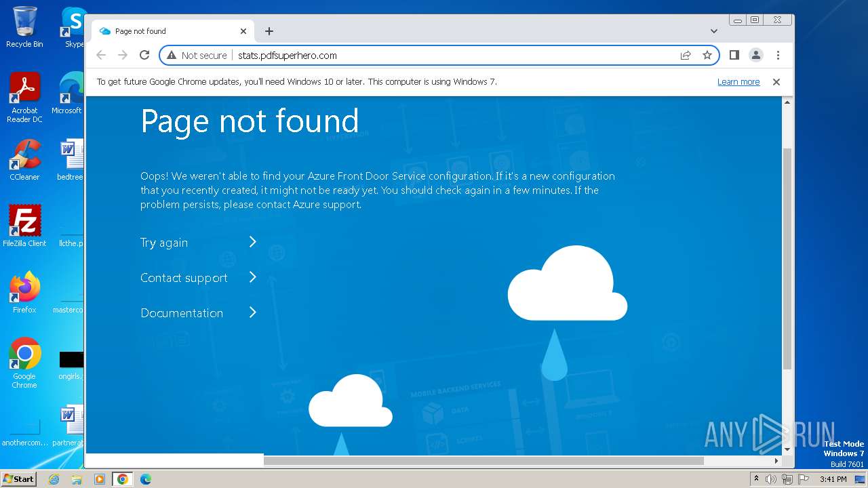Reload the page with the refresh icon
868x488 pixels.
pyautogui.click(x=144, y=56)
